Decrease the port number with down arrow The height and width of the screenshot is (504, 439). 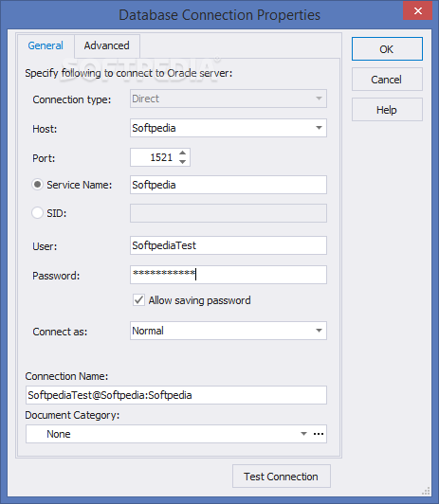[183, 162]
